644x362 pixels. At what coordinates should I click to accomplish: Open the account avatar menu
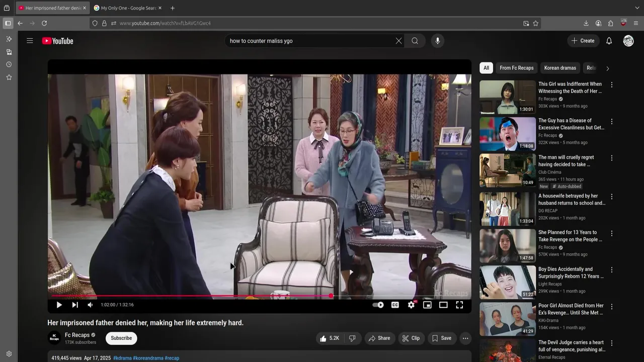coord(628,41)
